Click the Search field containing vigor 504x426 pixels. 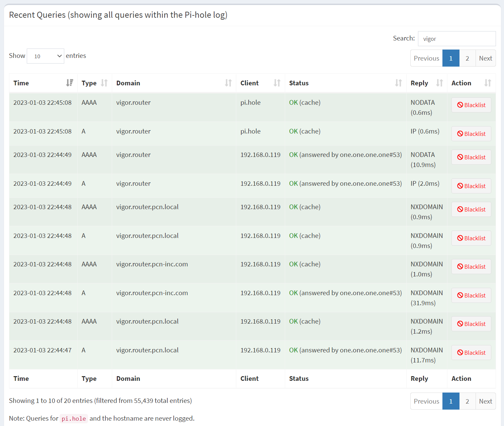click(x=457, y=39)
